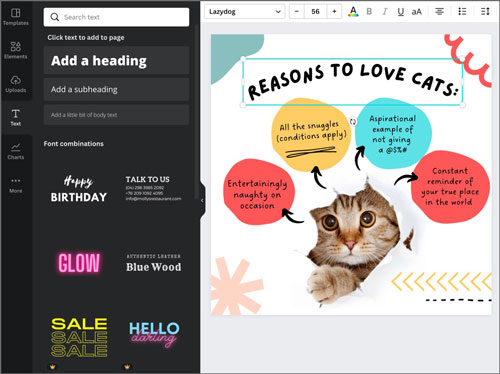
Task: Open the line spacing options
Action: (485, 12)
